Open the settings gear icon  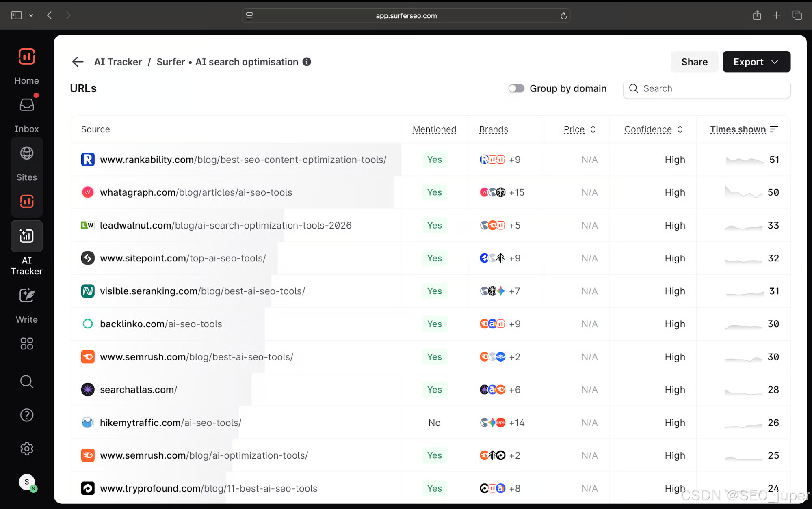(27, 449)
